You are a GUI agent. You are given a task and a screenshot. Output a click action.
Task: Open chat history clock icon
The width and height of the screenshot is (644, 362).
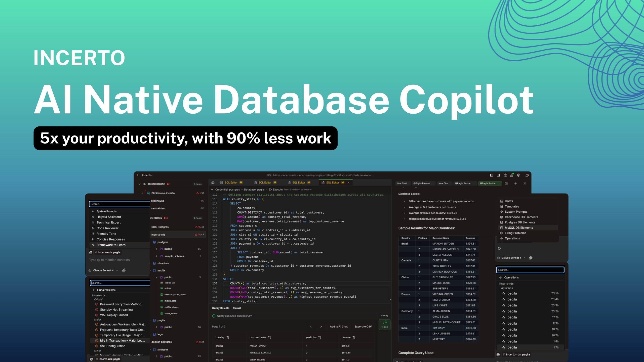tap(506, 184)
